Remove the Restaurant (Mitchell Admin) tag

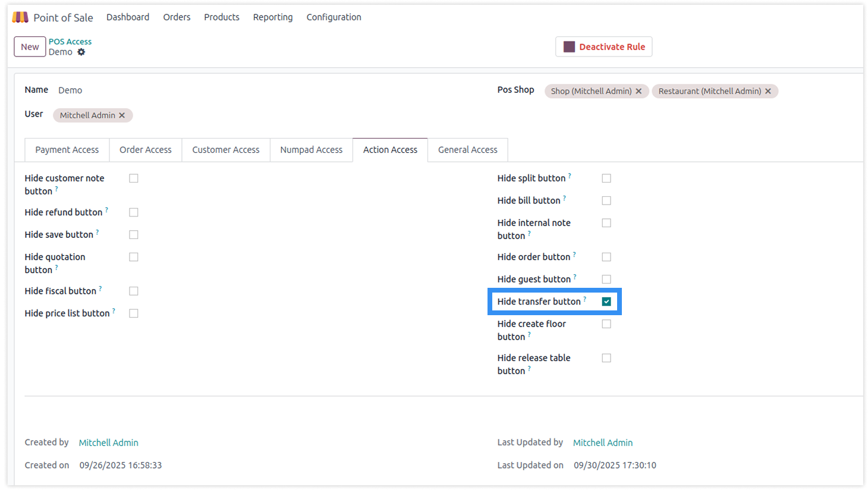(768, 91)
